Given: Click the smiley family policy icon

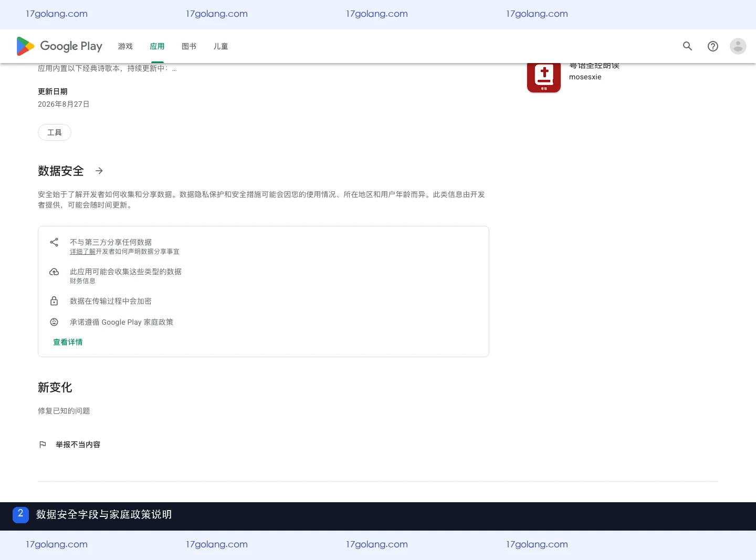Looking at the screenshot, I should point(54,322).
